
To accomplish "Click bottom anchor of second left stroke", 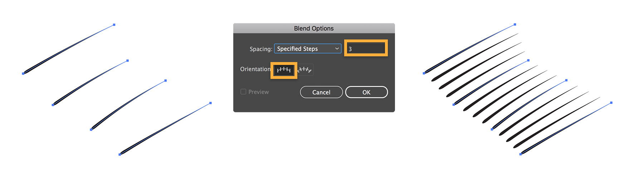I will pyautogui.click(x=53, y=105).
